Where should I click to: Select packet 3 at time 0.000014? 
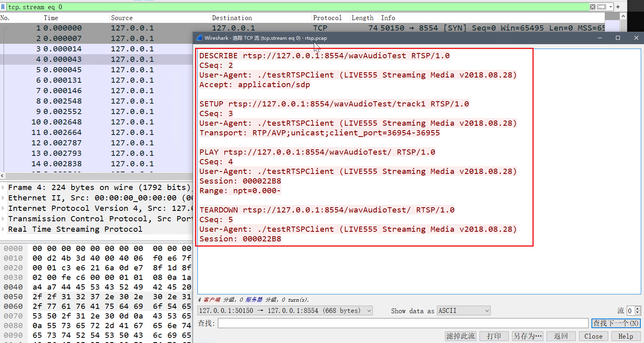coord(96,49)
